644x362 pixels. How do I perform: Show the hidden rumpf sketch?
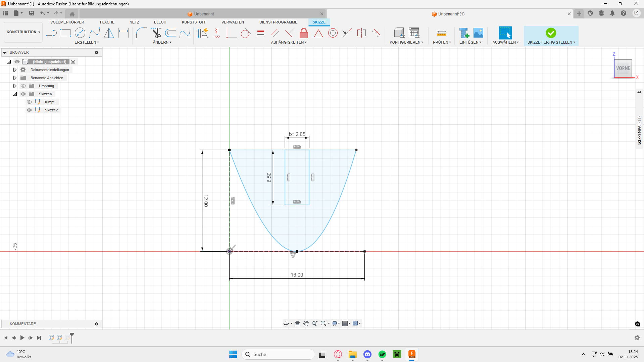click(x=29, y=102)
